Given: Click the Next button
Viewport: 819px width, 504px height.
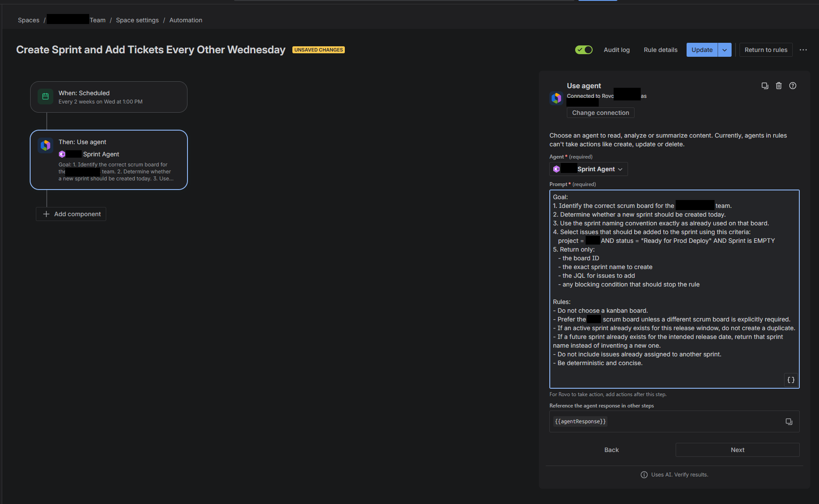Looking at the screenshot, I should point(738,450).
